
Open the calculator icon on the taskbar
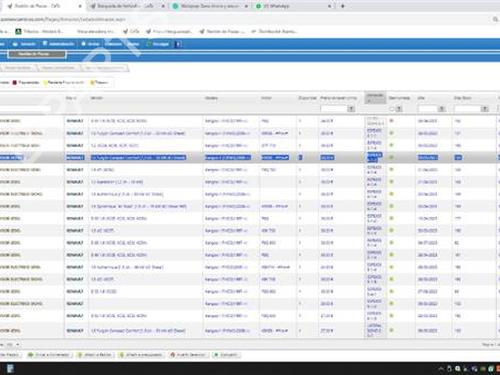[x=10, y=368]
